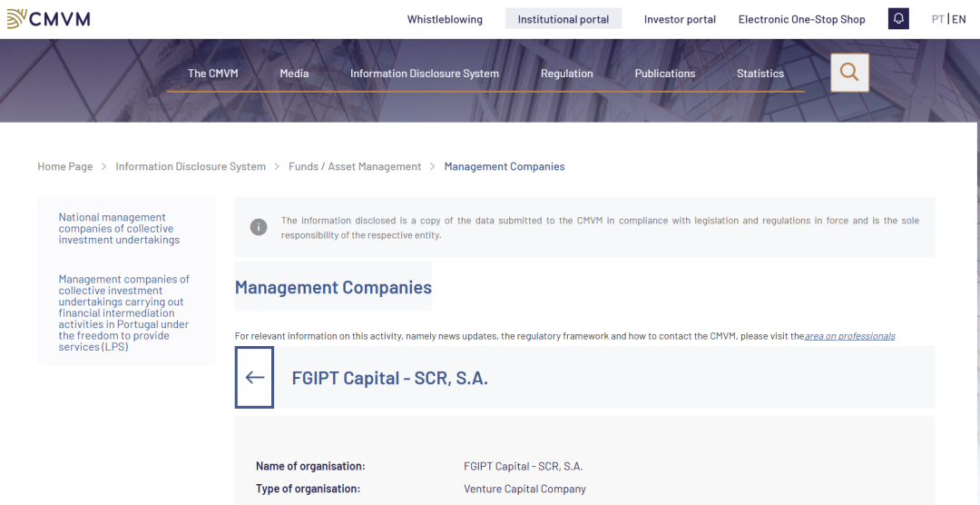980x505 pixels.
Task: Click the Venture Capital Company value
Action: (525, 489)
